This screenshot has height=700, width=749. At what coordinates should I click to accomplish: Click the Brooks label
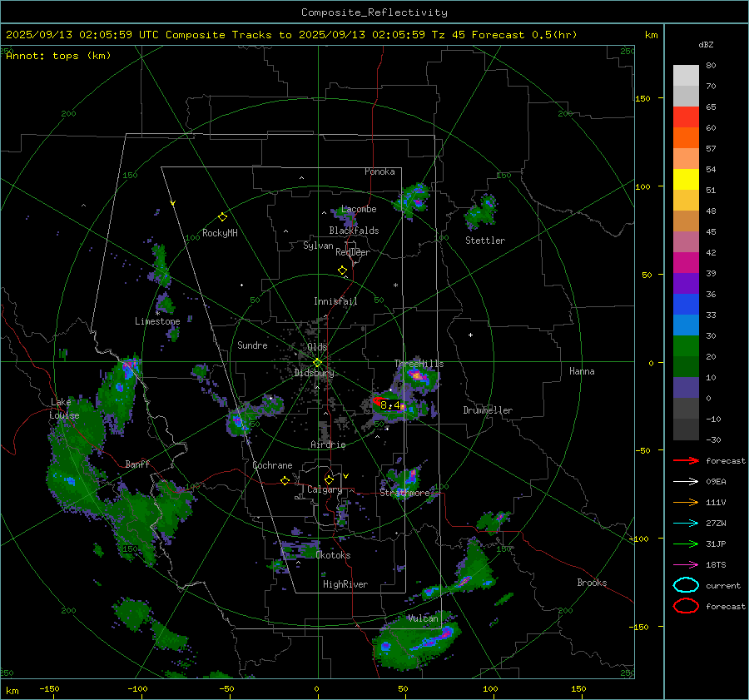point(592,583)
